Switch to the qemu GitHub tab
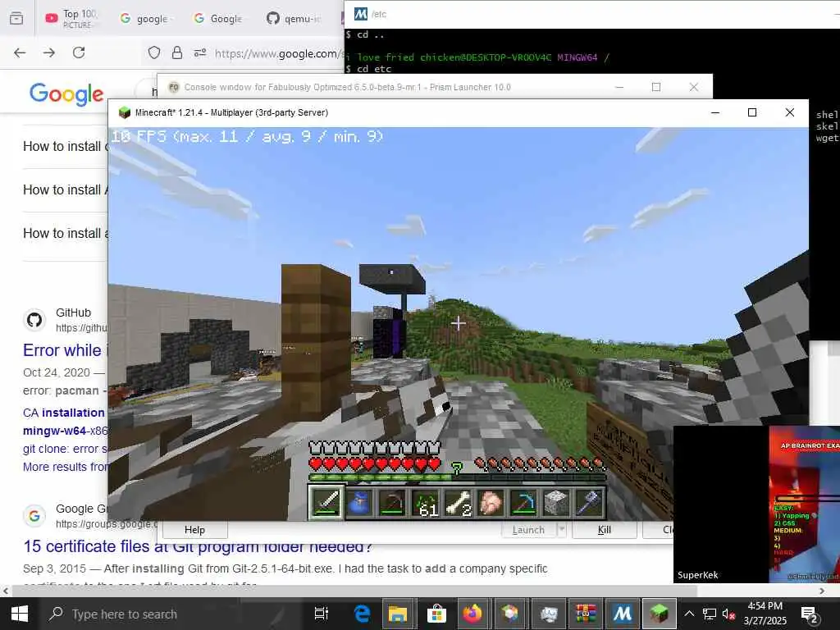 [294, 18]
